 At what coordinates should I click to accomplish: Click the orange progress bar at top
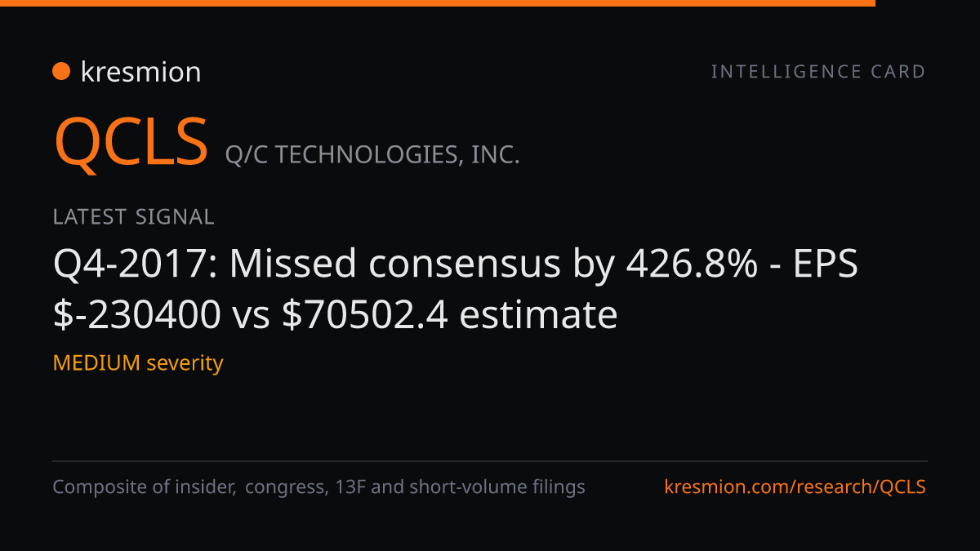438,3
